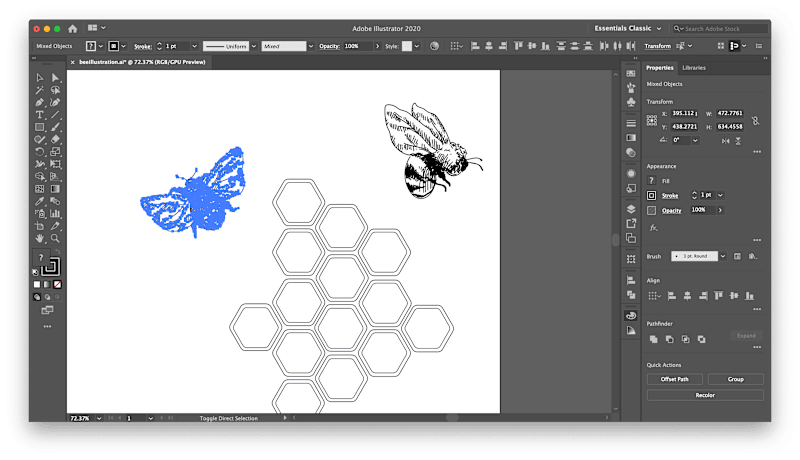Open the Arrange Documents menu
The height and width of the screenshot is (460, 800).
(x=96, y=28)
